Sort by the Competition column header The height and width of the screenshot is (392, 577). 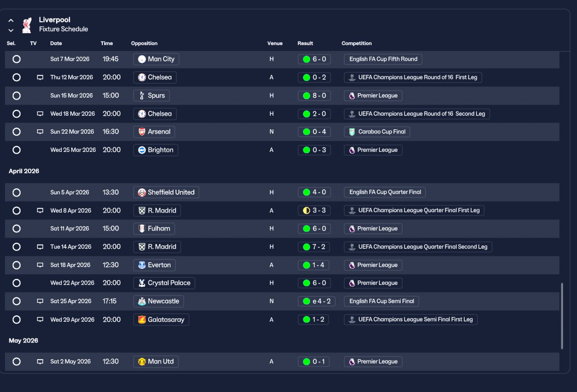(357, 43)
